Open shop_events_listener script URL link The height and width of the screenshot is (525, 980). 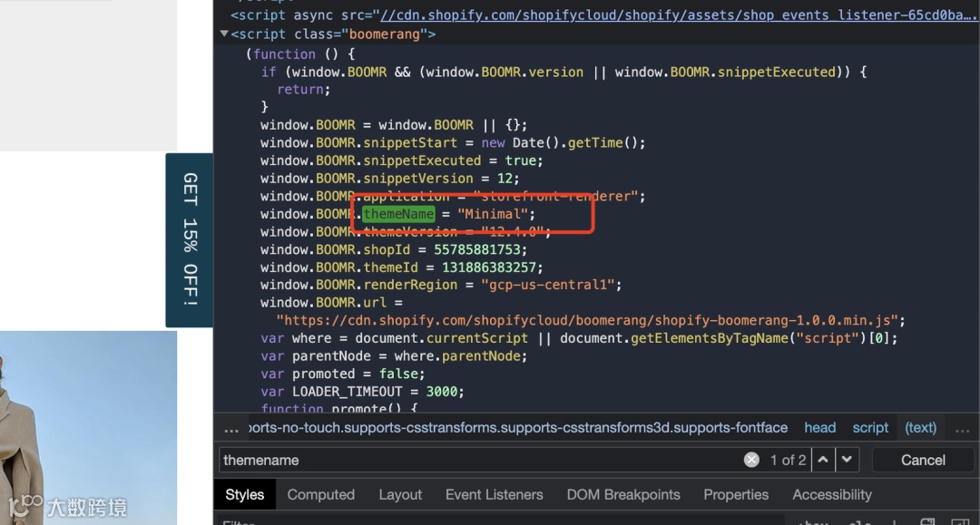click(678, 15)
